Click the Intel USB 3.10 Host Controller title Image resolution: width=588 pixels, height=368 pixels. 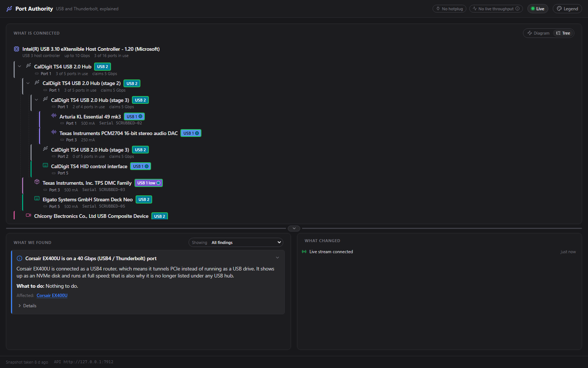pyautogui.click(x=91, y=49)
